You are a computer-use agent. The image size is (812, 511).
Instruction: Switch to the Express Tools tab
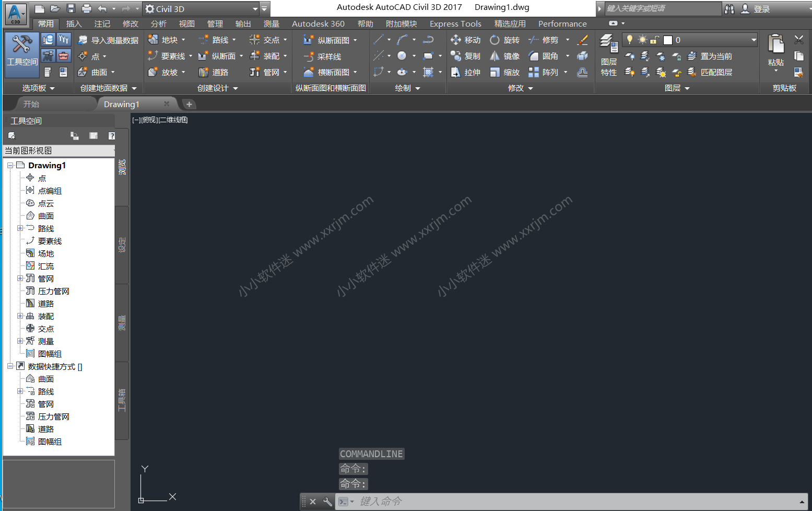coord(455,24)
